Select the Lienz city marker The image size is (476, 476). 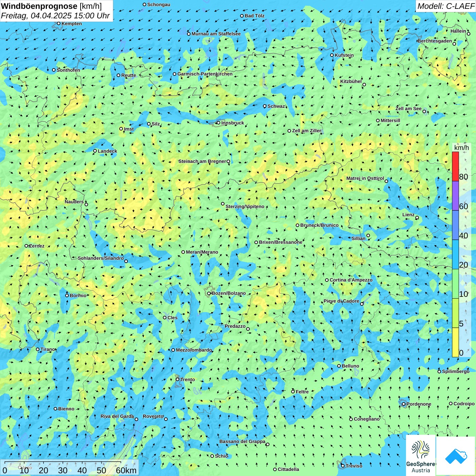click(417, 218)
